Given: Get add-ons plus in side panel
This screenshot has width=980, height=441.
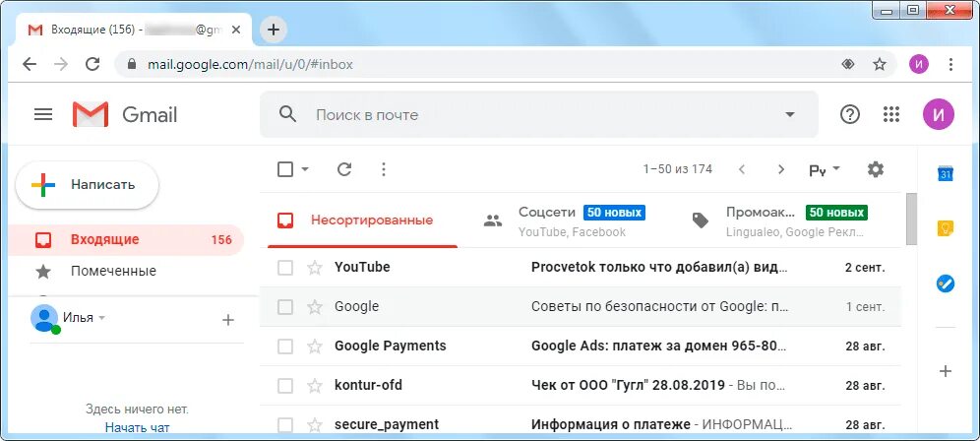Looking at the screenshot, I should click(946, 371).
